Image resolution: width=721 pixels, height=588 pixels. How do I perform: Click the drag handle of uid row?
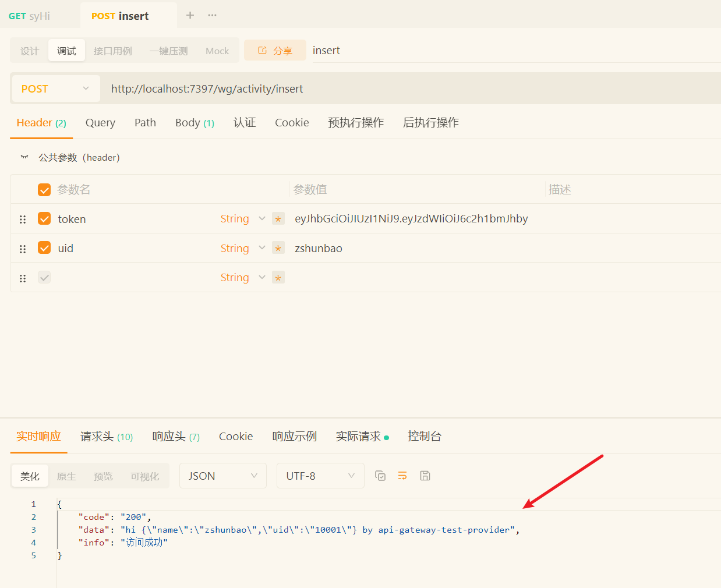pos(23,249)
